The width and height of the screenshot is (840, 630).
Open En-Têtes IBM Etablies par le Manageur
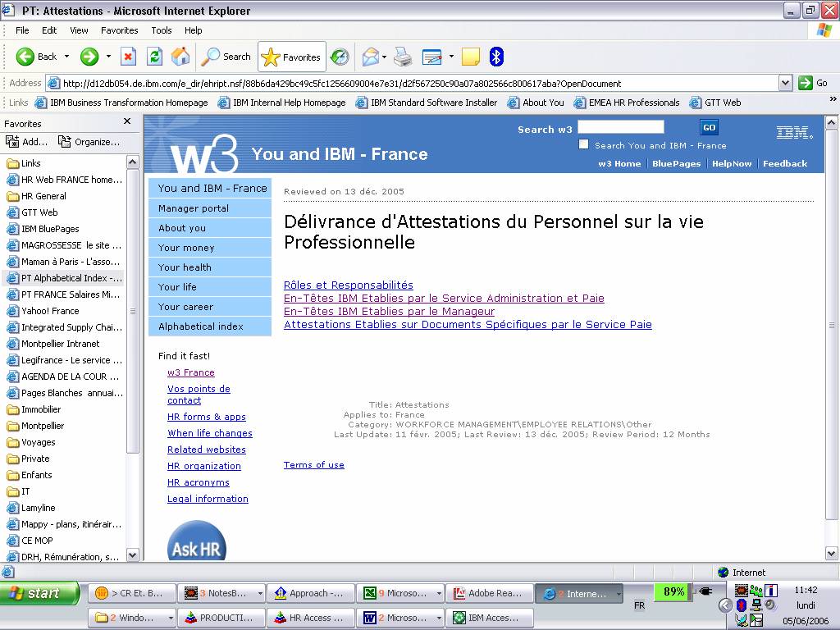[389, 311]
